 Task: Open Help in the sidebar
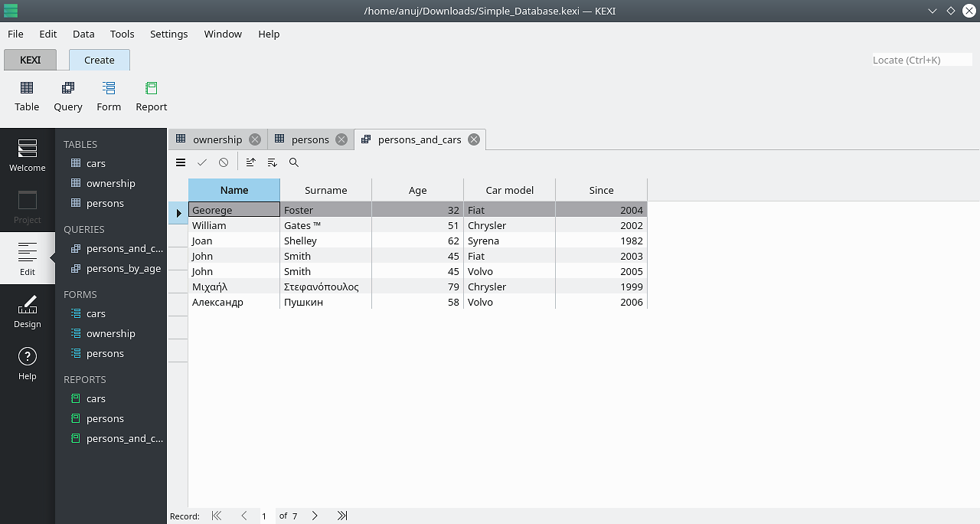(28, 363)
